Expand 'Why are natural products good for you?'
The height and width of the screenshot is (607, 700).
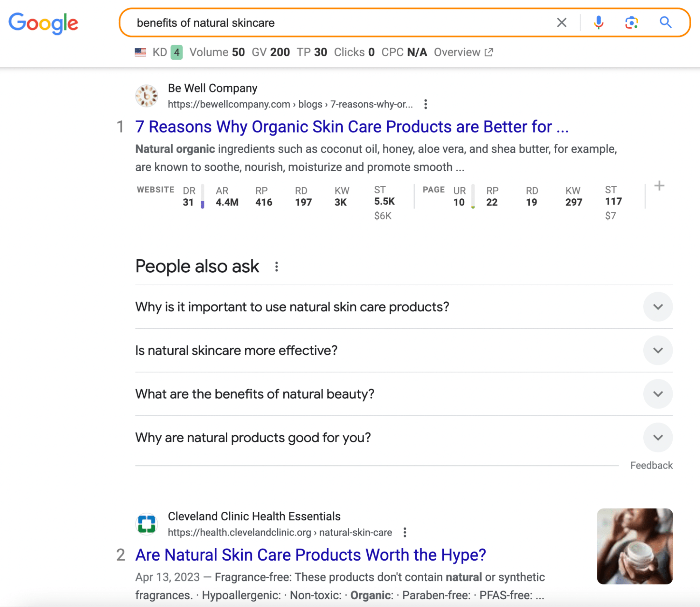point(658,437)
